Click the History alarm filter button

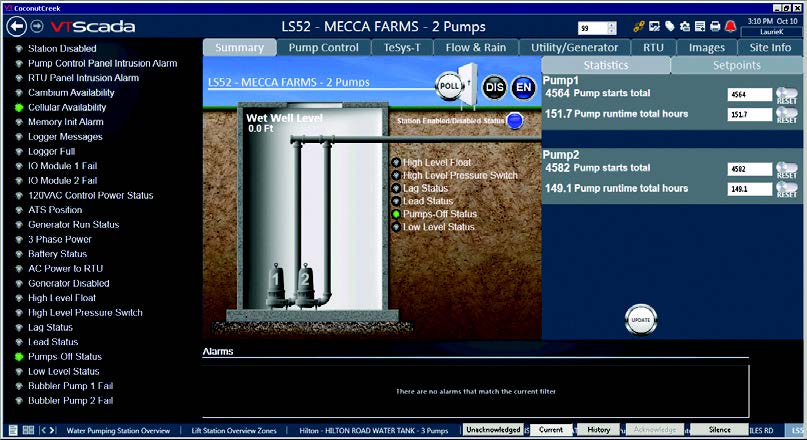598,429
